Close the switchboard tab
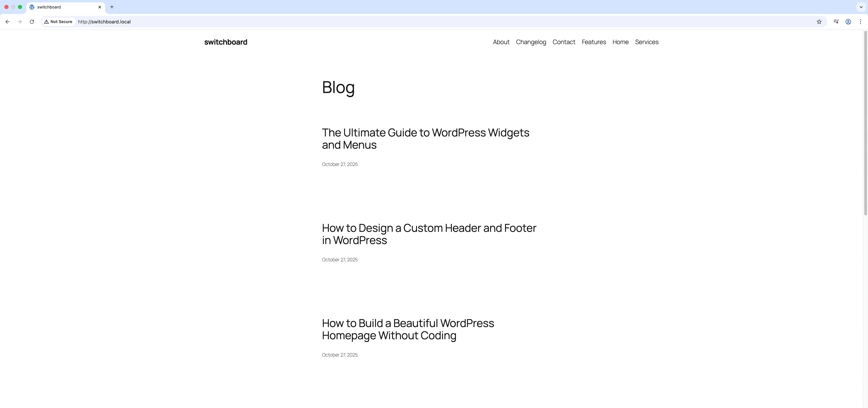This screenshot has height=408, width=868. click(x=100, y=7)
